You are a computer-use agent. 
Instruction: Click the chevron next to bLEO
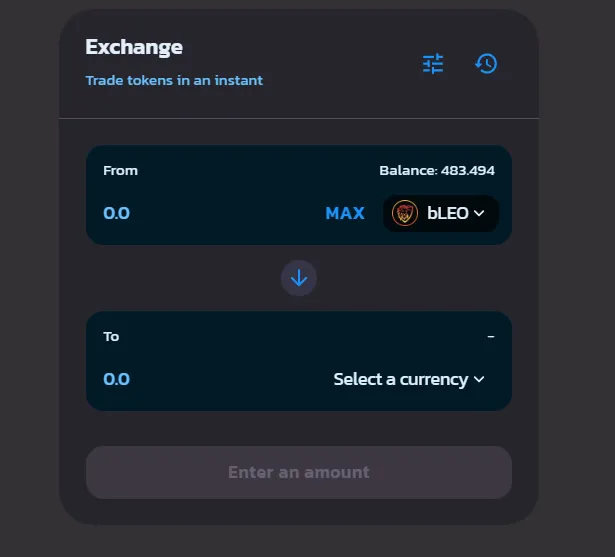(x=479, y=213)
